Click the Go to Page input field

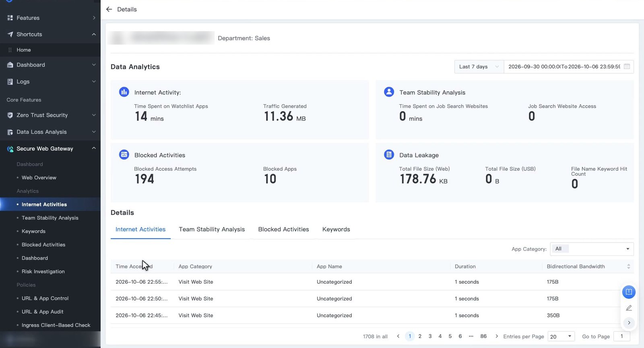[x=621, y=336]
